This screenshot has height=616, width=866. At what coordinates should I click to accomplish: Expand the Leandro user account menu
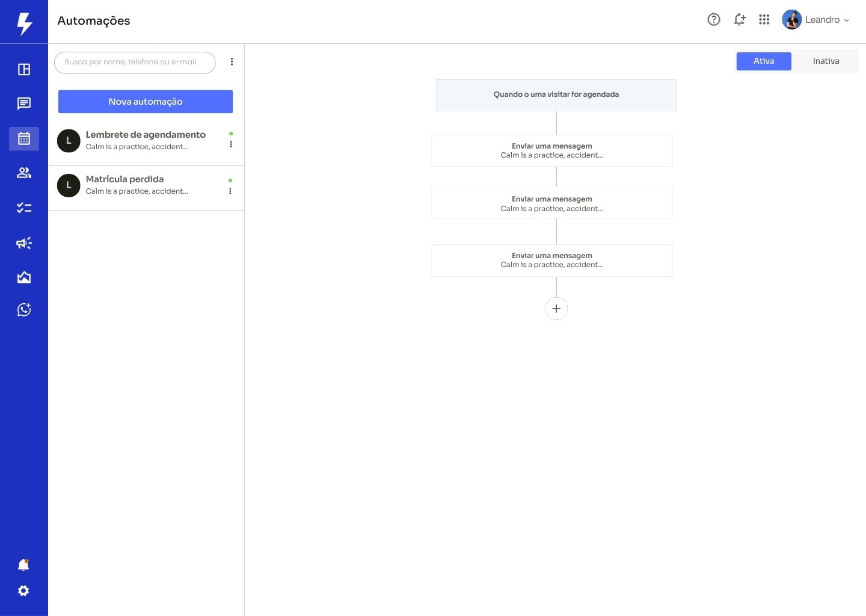click(x=816, y=20)
